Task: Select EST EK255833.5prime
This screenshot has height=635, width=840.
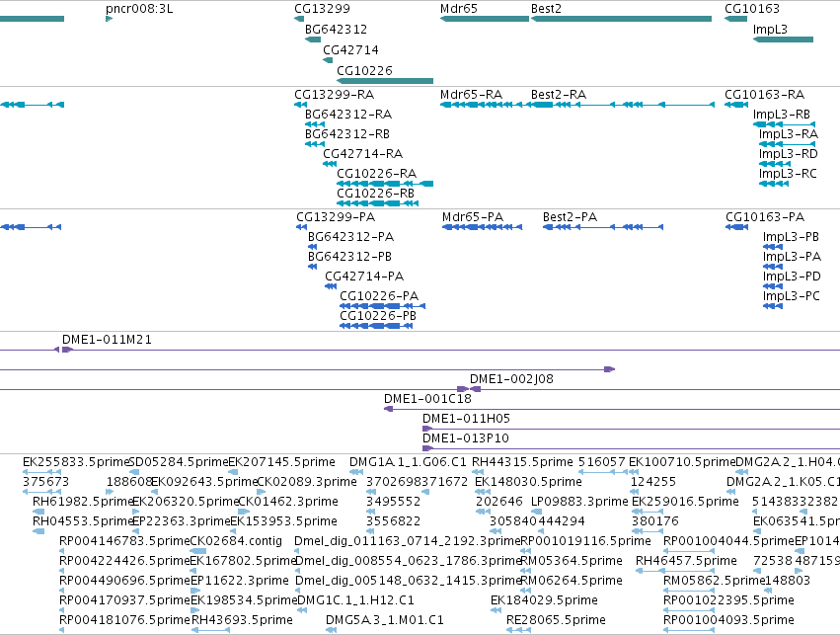Action: click(42, 472)
